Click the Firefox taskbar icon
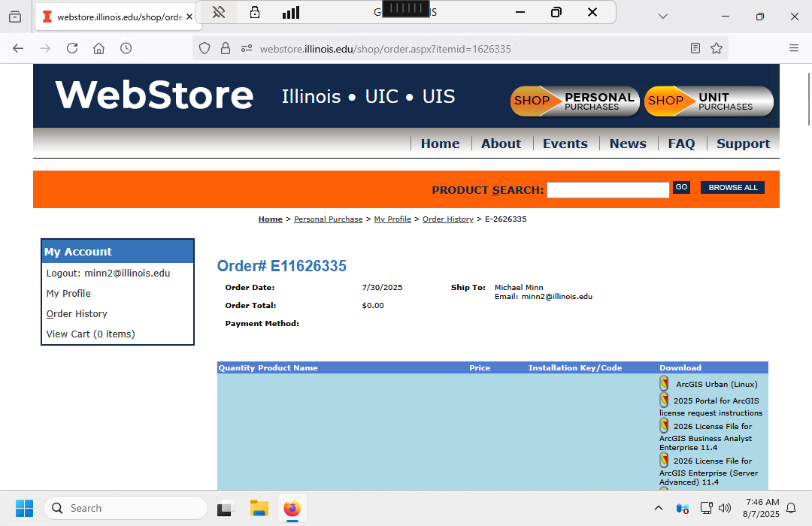Screen dimensions: 812x526 (x=292, y=509)
